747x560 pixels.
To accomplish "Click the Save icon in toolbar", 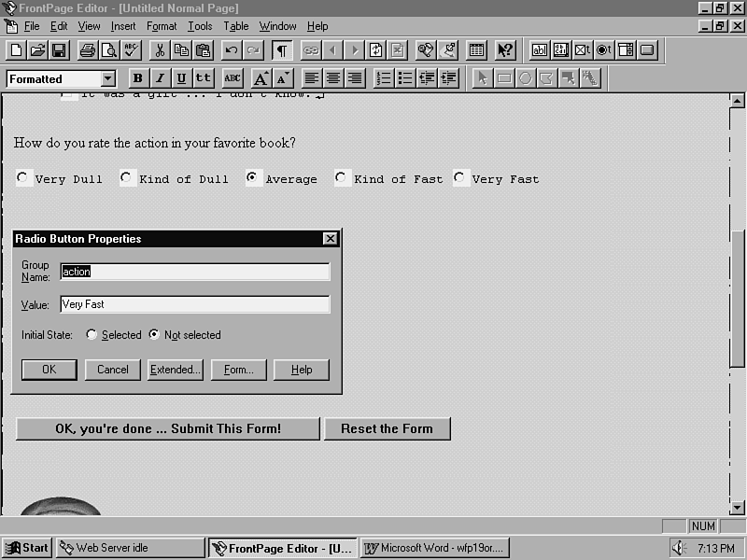I will (x=59, y=50).
